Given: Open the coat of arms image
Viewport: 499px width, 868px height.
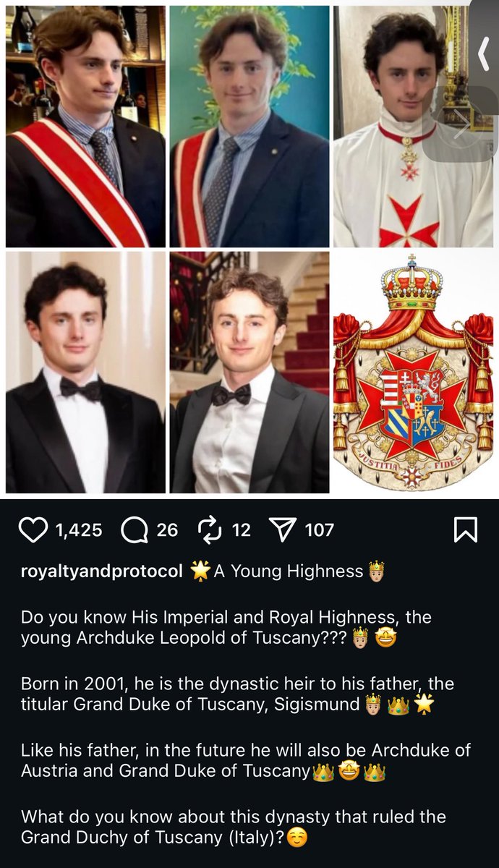Looking at the screenshot, I should tap(414, 373).
